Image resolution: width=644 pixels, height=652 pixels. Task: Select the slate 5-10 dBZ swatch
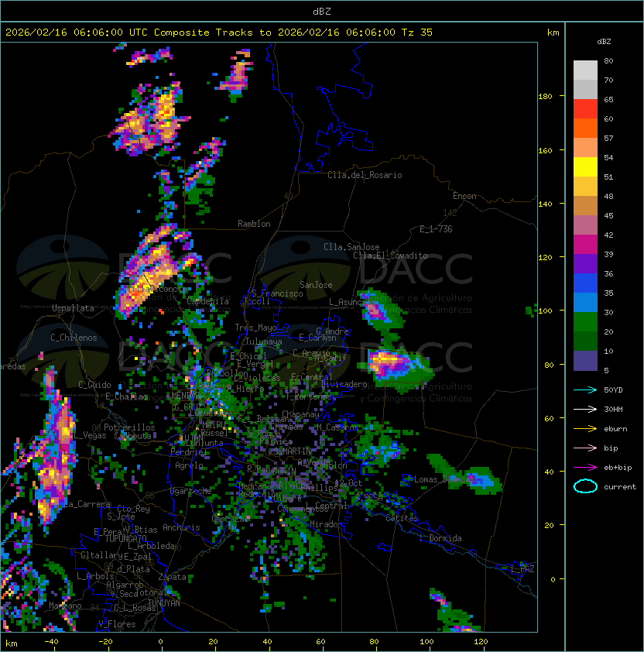585,361
